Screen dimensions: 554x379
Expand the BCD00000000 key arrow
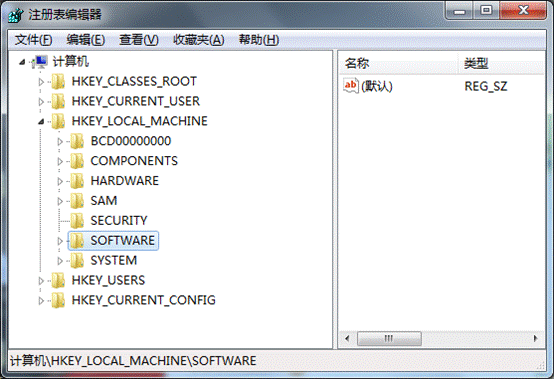[x=60, y=142]
